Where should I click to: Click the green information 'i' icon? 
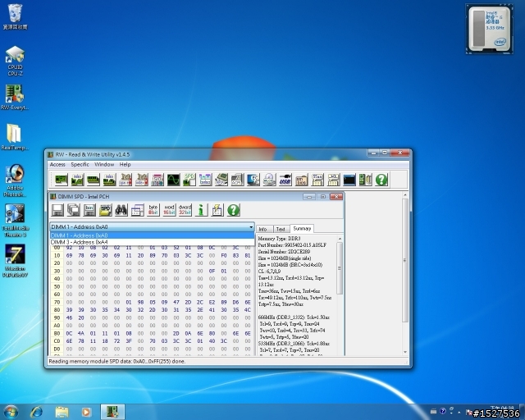click(x=201, y=210)
